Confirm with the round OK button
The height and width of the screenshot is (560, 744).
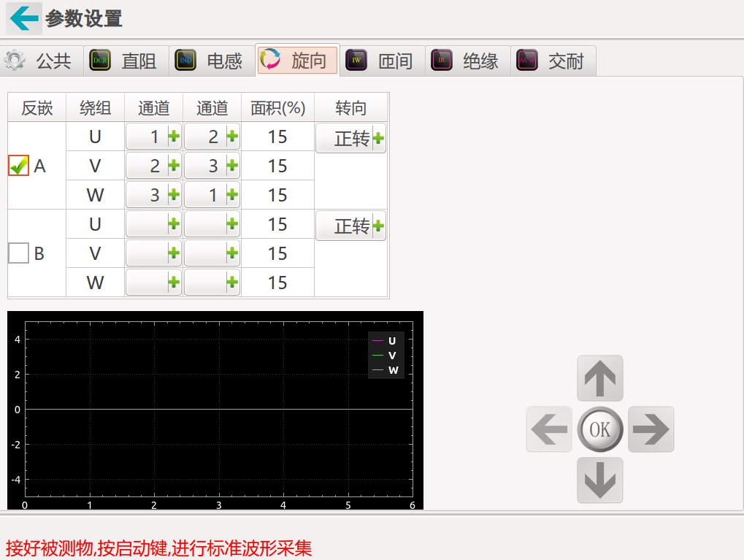(x=599, y=429)
